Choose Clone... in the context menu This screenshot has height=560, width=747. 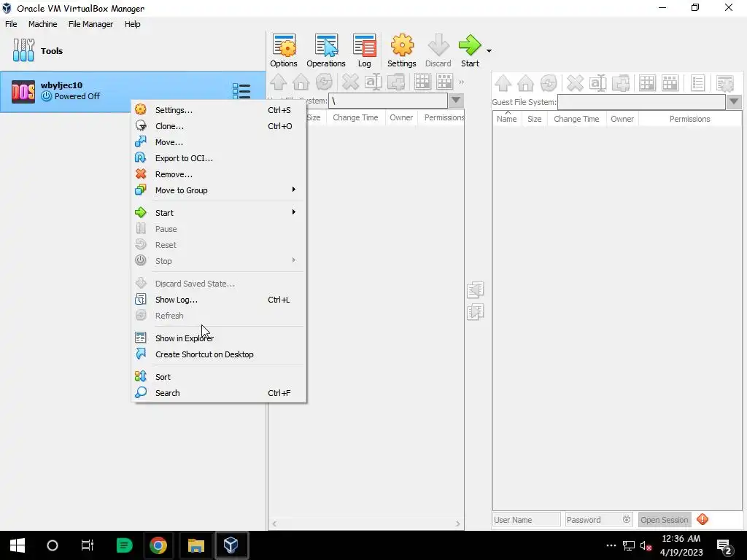[x=219, y=126]
